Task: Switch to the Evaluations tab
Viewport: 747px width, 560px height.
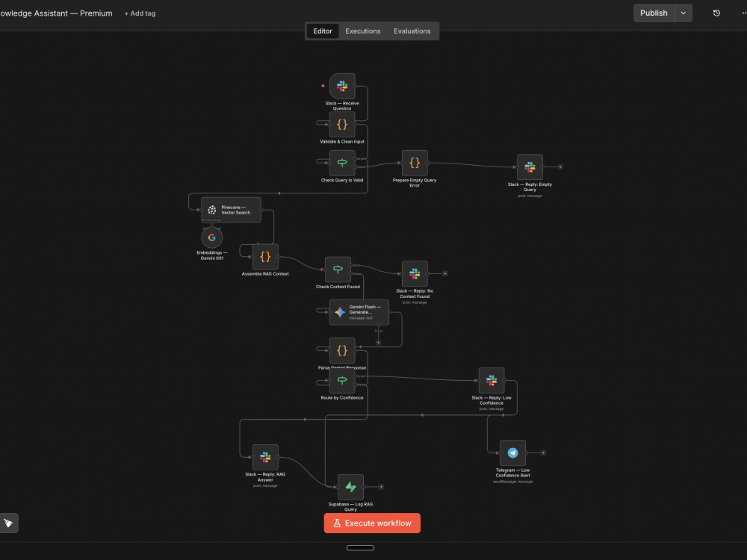Action: tap(412, 31)
